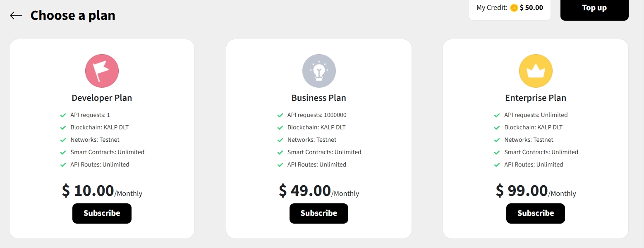Image resolution: width=644 pixels, height=248 pixels.
Task: Click the Choose a plan heading
Action: click(73, 15)
